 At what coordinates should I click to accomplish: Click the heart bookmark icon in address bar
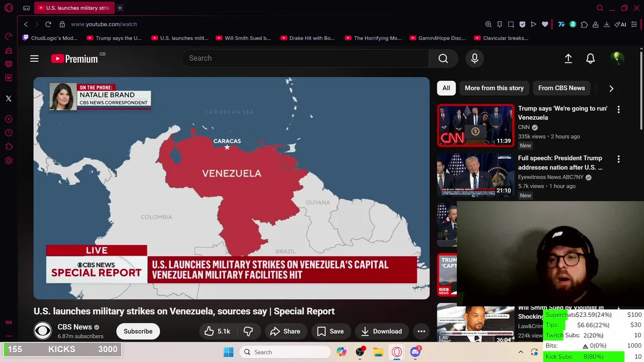(x=545, y=24)
